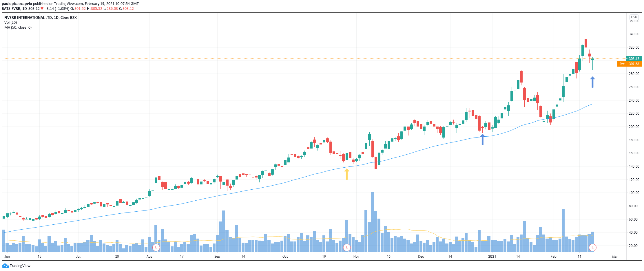Click the TradingView cloud logo
Screen dimensions: 644x271
6,265
